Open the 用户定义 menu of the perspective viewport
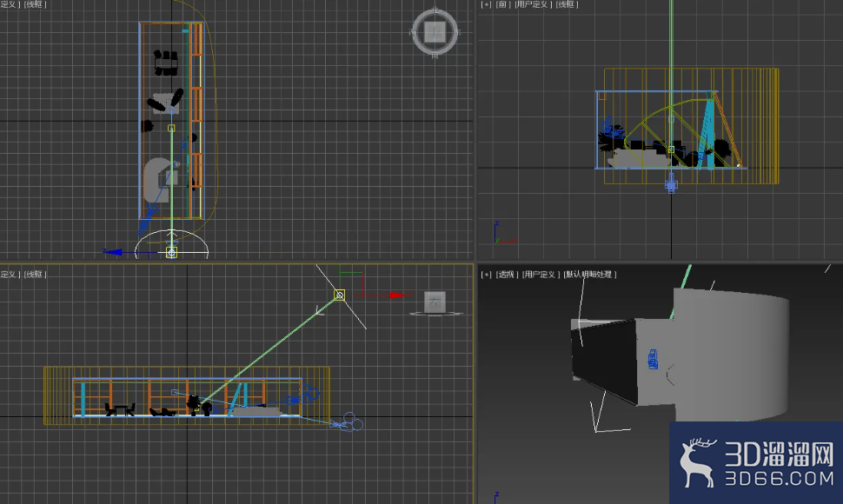The image size is (843, 504). [541, 274]
